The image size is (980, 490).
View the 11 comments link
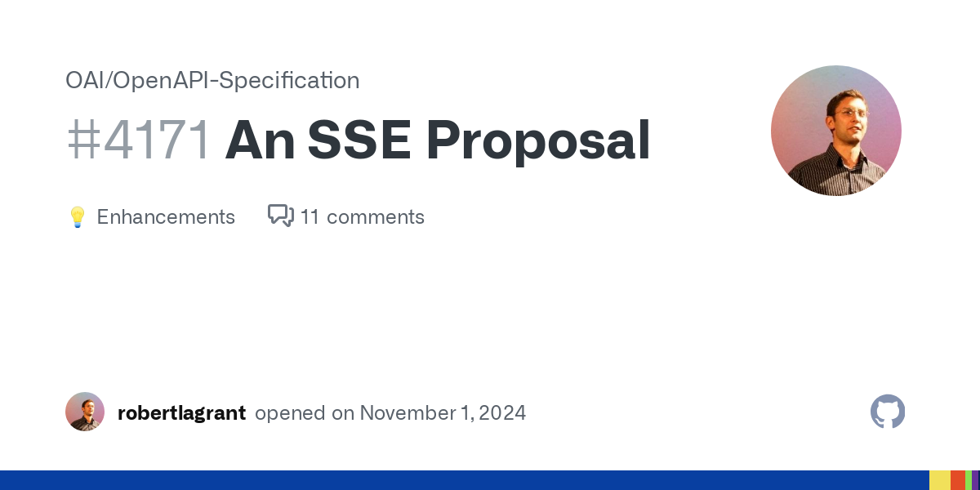[362, 216]
